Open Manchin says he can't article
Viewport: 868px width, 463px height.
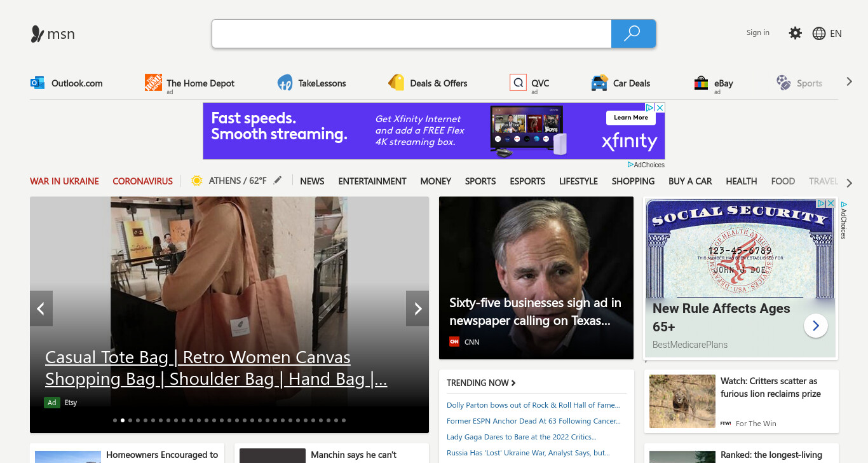point(354,455)
